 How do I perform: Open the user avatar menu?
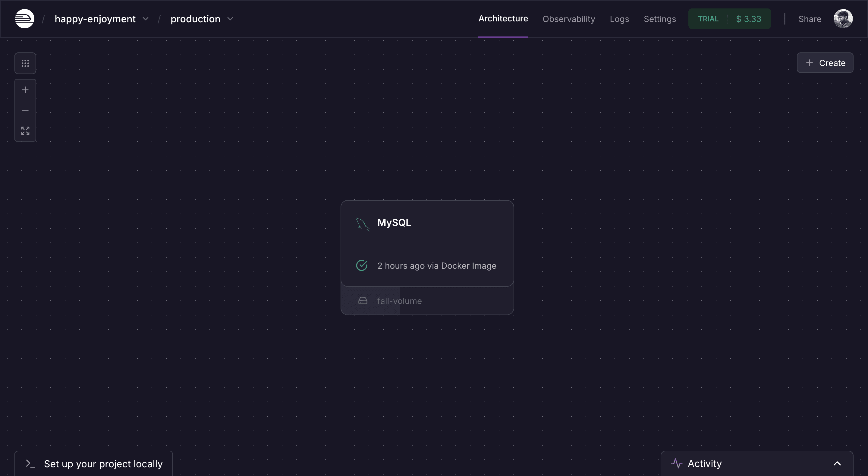pyautogui.click(x=843, y=19)
